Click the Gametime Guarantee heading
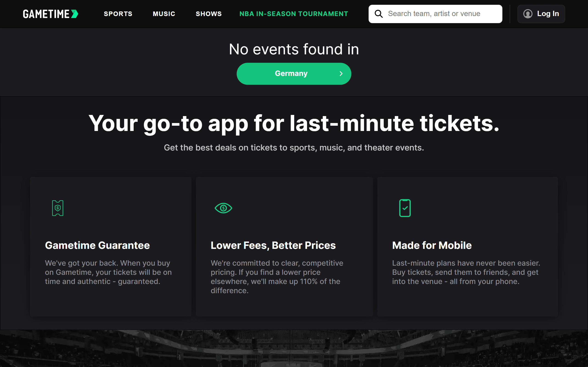588x367 pixels. (x=97, y=245)
